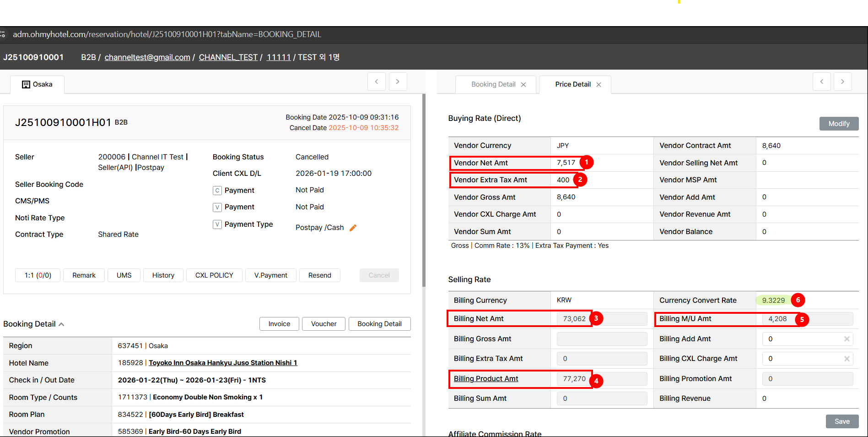Clear the Billing Add Amt field with X
This screenshot has height=437, width=868.
846,339
